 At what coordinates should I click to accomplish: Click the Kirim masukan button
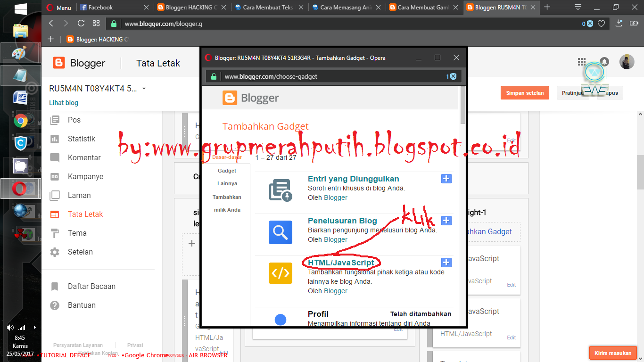(x=613, y=353)
